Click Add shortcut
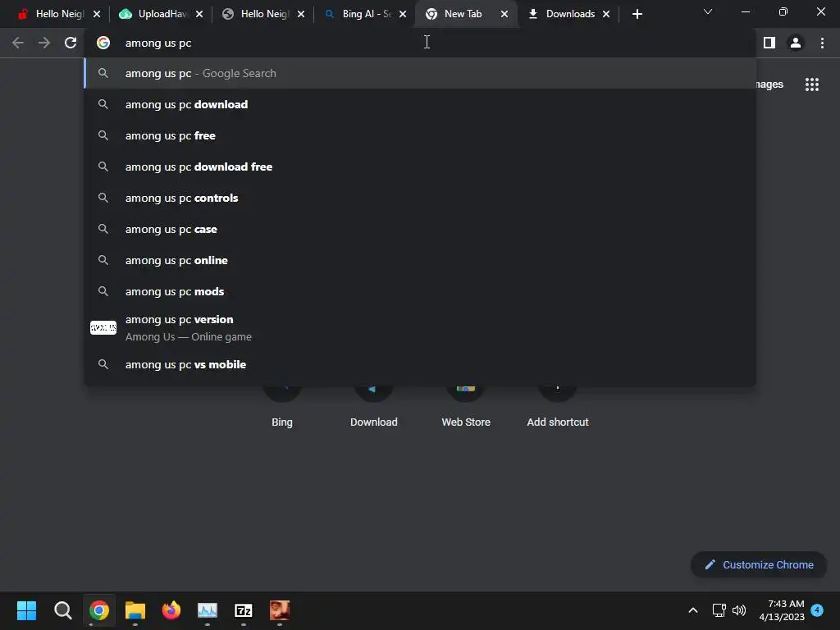The height and width of the screenshot is (630, 840). pos(557,407)
